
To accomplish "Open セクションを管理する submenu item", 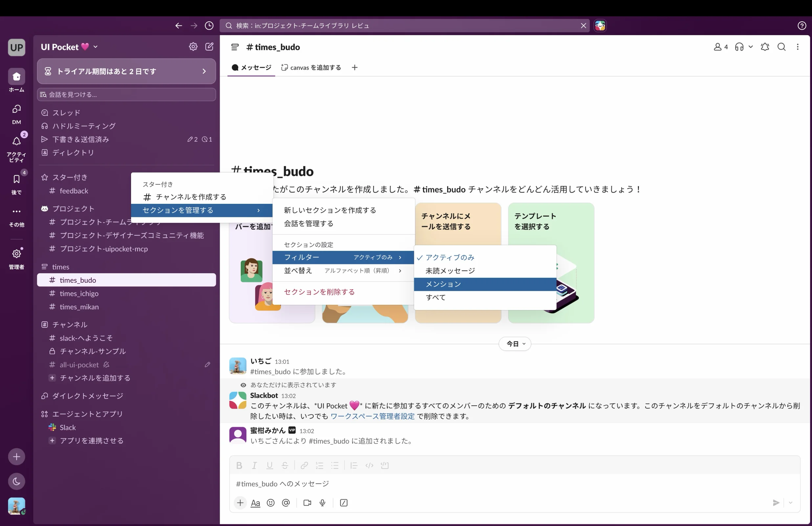I will pyautogui.click(x=202, y=210).
